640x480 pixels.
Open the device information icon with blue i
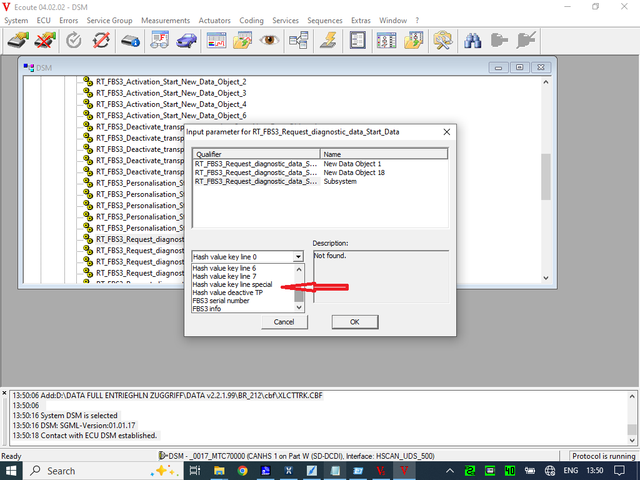click(x=131, y=40)
